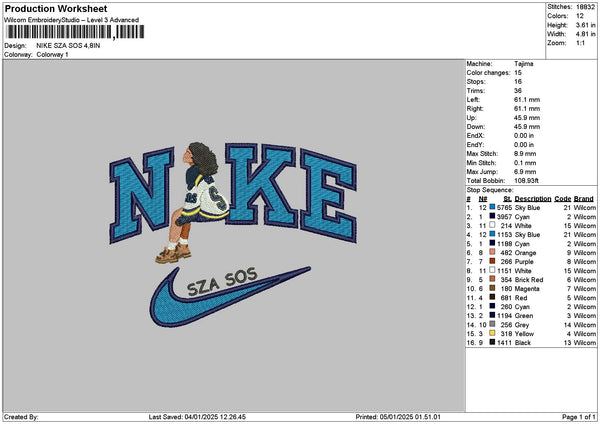
Task: Select the Up extent value "45.9 mm"
Action: coord(527,117)
